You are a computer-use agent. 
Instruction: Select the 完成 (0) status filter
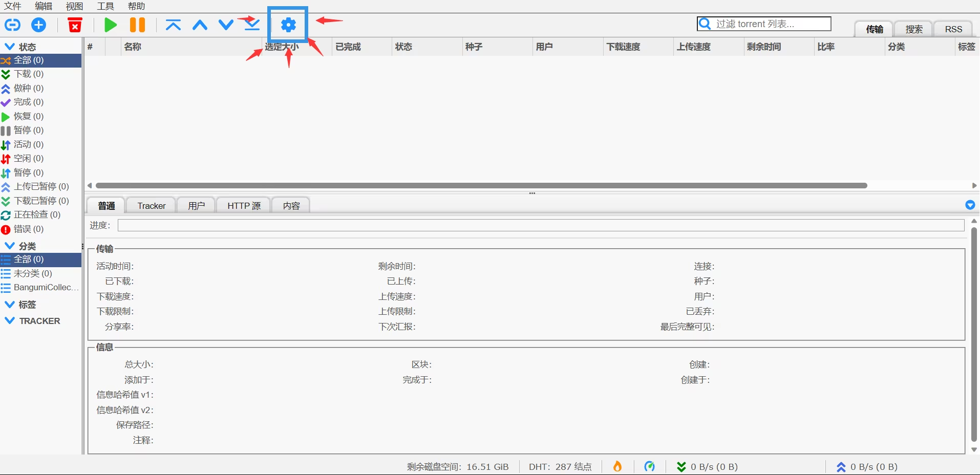point(40,102)
